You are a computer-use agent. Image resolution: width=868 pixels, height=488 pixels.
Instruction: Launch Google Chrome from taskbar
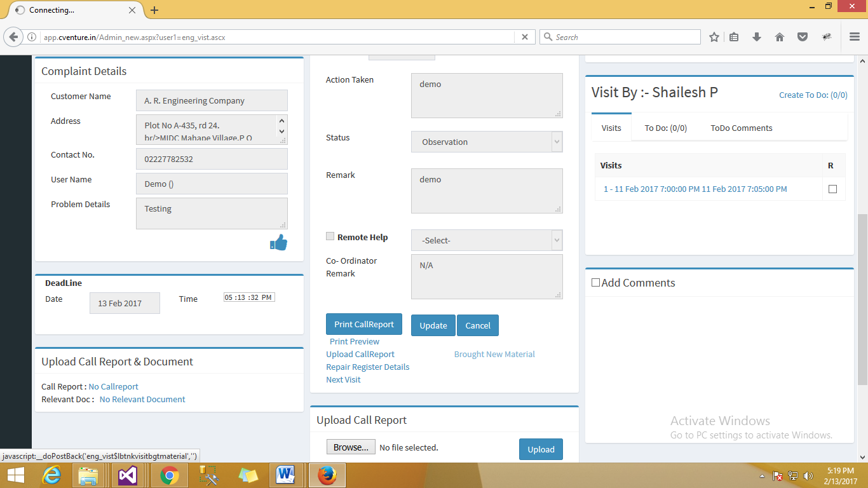coord(169,475)
